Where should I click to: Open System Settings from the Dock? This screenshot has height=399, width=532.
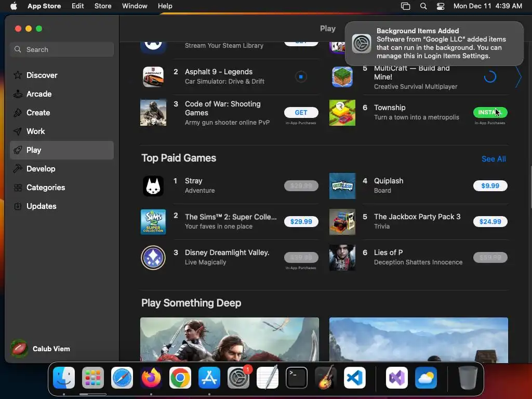[238, 378]
